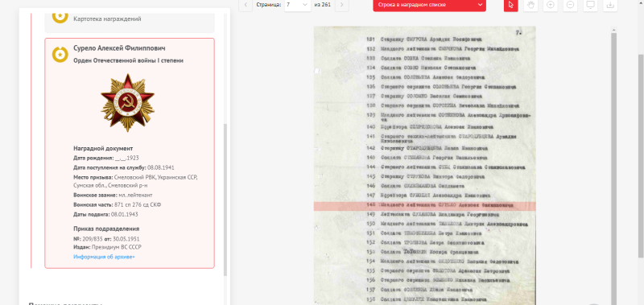Zoom out of the document
The image size is (644, 305).
click(x=571, y=5)
